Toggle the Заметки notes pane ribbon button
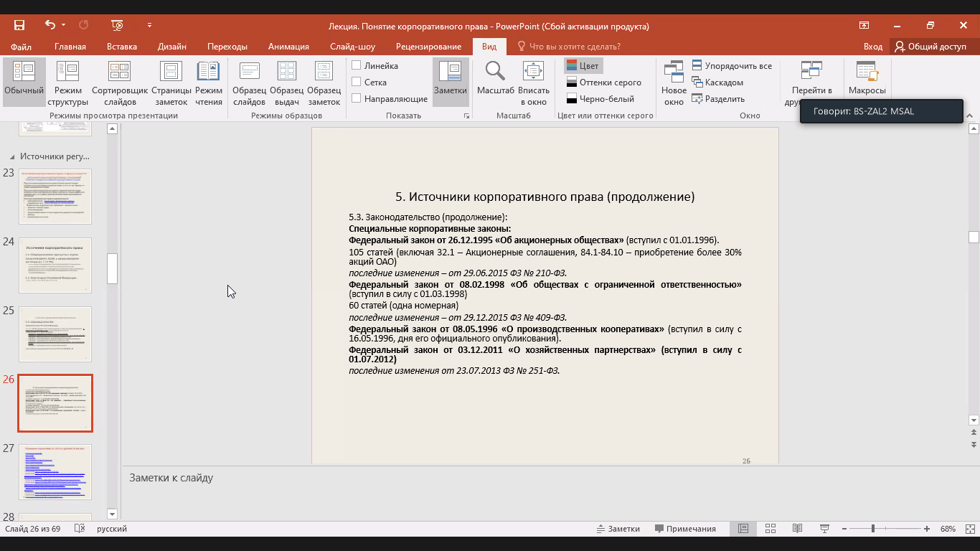 coord(451,82)
